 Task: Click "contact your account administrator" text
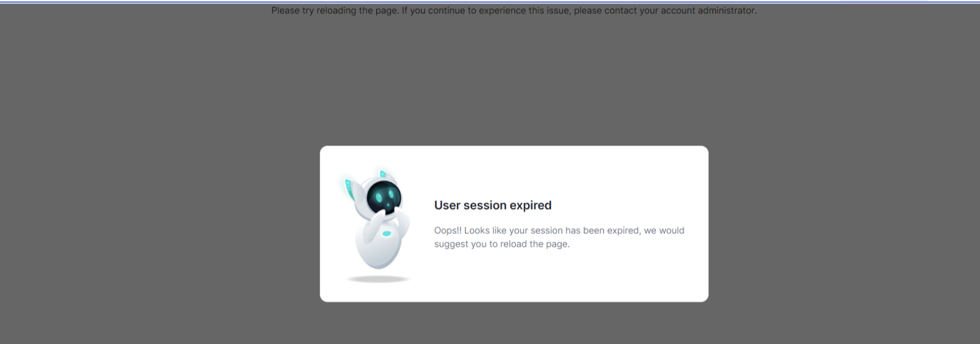[x=680, y=10]
